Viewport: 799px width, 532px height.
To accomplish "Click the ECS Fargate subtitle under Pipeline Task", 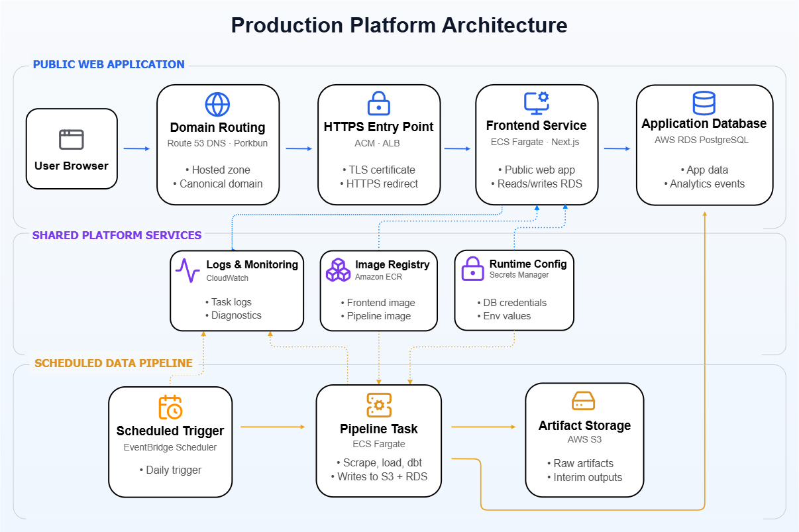I will click(379, 444).
